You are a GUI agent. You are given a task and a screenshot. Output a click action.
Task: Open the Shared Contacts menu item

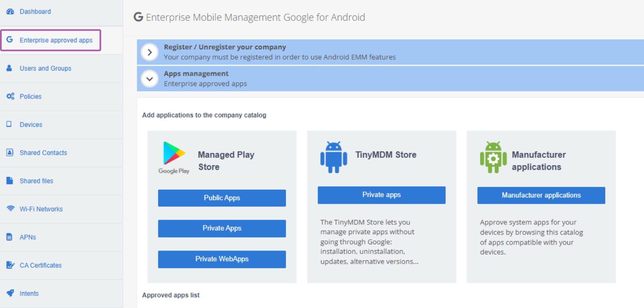coord(43,153)
